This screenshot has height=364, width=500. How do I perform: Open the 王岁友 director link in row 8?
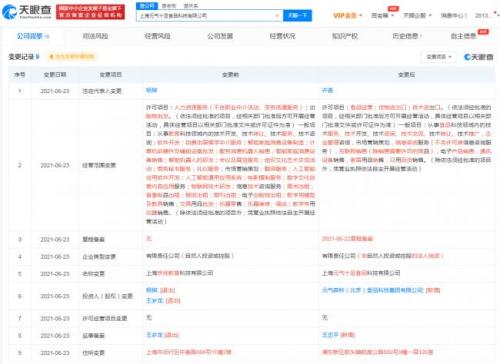154,335
